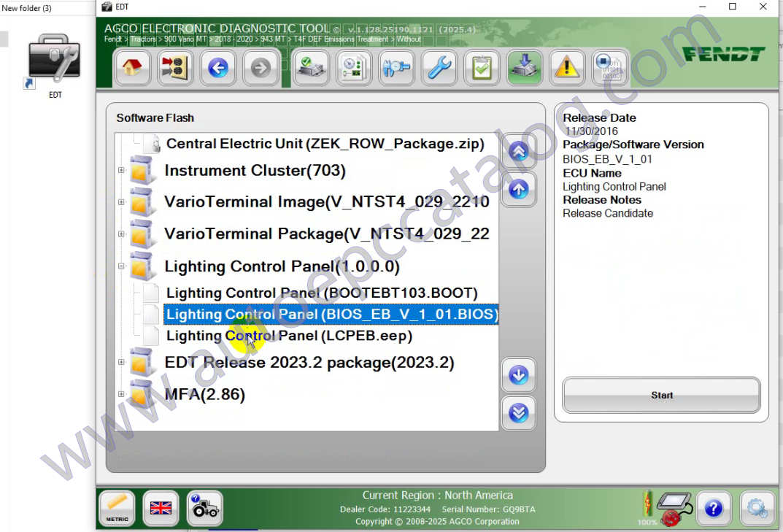This screenshot has width=783, height=532.
Task: Click the 'T4F DEF Emissions Treatment' breadcrumb
Action: [x=341, y=39]
